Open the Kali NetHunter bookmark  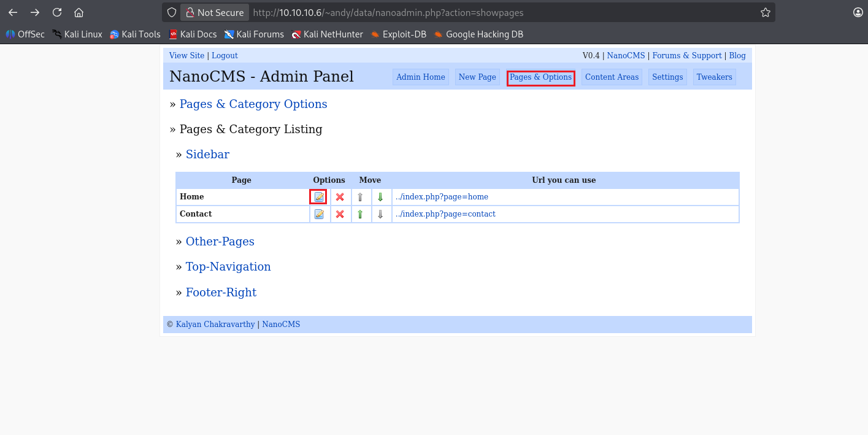coord(327,34)
